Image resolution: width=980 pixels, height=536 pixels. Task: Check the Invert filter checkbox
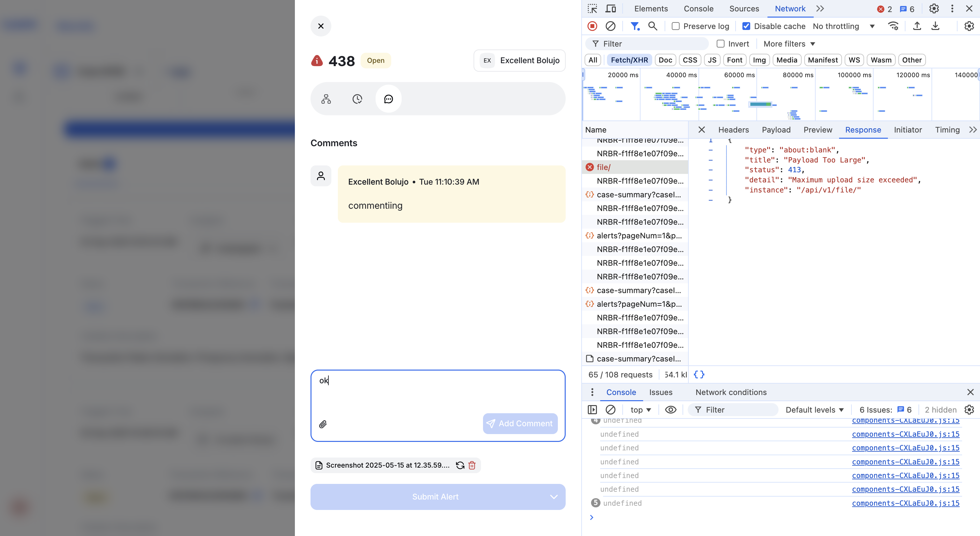(x=720, y=44)
